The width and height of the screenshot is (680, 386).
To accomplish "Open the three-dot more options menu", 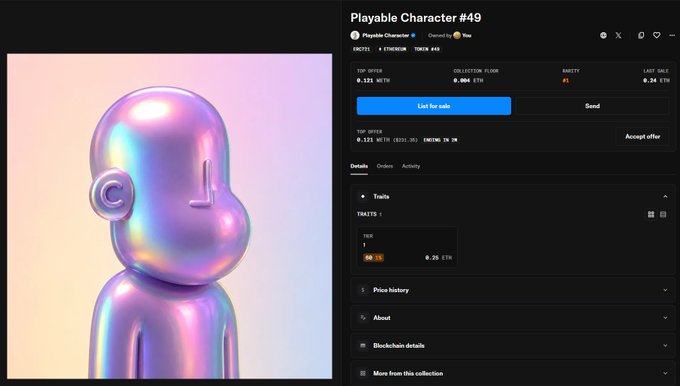I will [672, 36].
